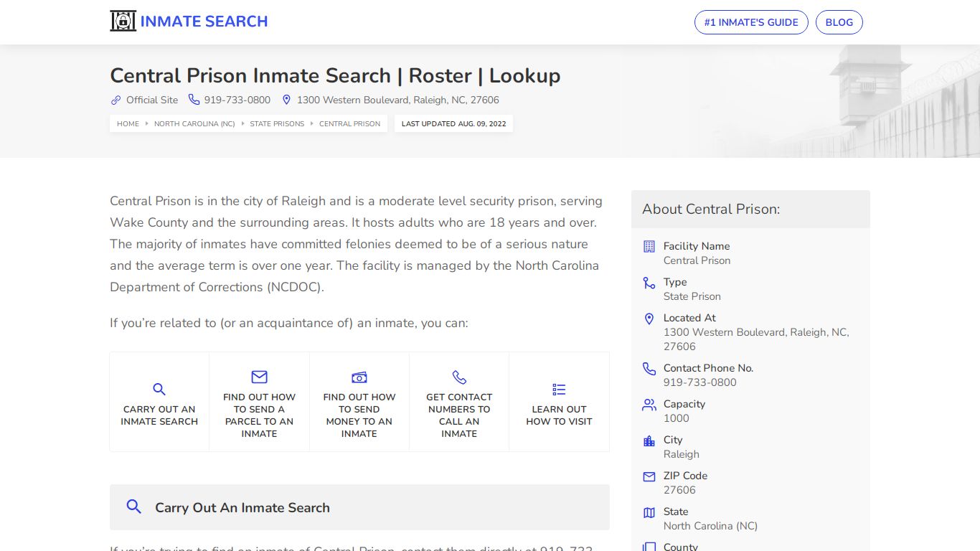Click the building icon beside Facility Name
The height and width of the screenshot is (551, 980).
click(649, 246)
